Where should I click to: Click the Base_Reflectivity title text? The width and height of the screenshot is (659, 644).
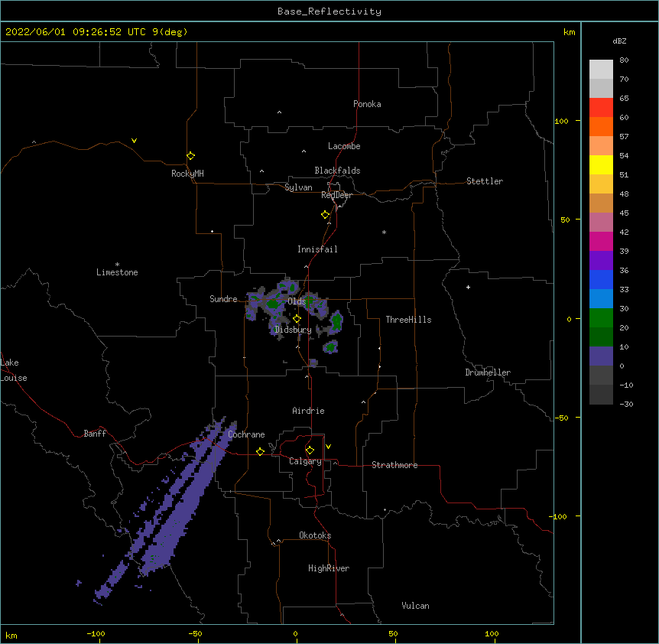point(329,11)
